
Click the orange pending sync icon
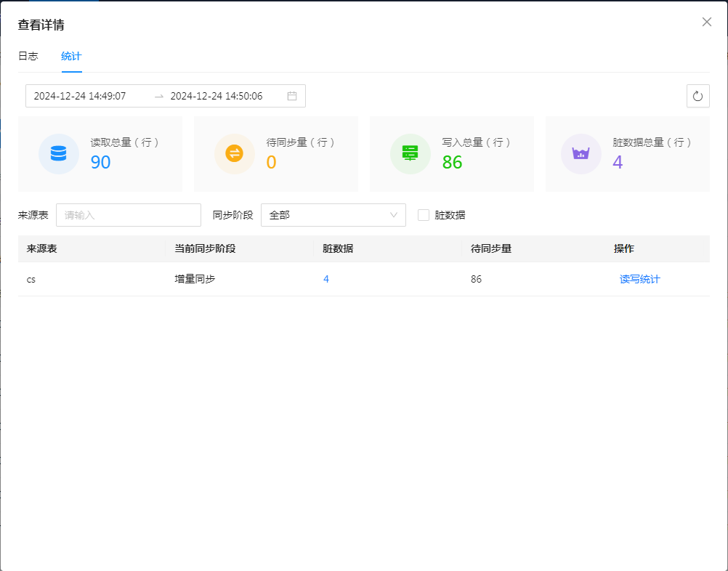tap(234, 154)
